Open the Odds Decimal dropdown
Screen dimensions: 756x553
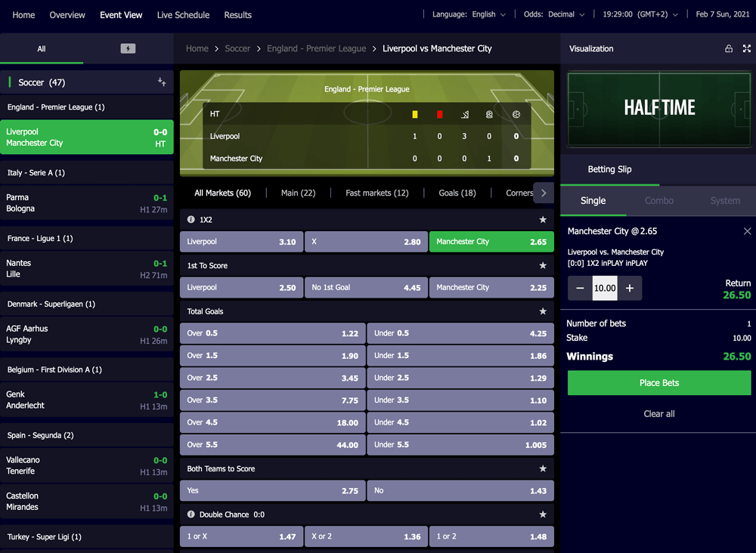554,14
